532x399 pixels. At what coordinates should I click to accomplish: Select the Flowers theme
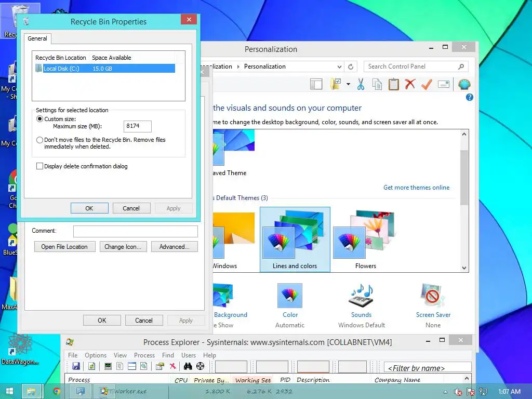click(x=366, y=239)
